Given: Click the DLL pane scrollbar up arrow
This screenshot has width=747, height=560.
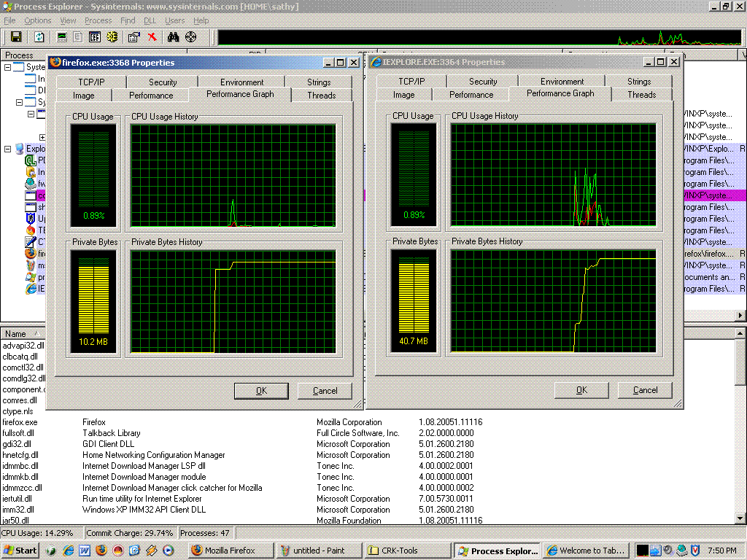Looking at the screenshot, I should 740,333.
